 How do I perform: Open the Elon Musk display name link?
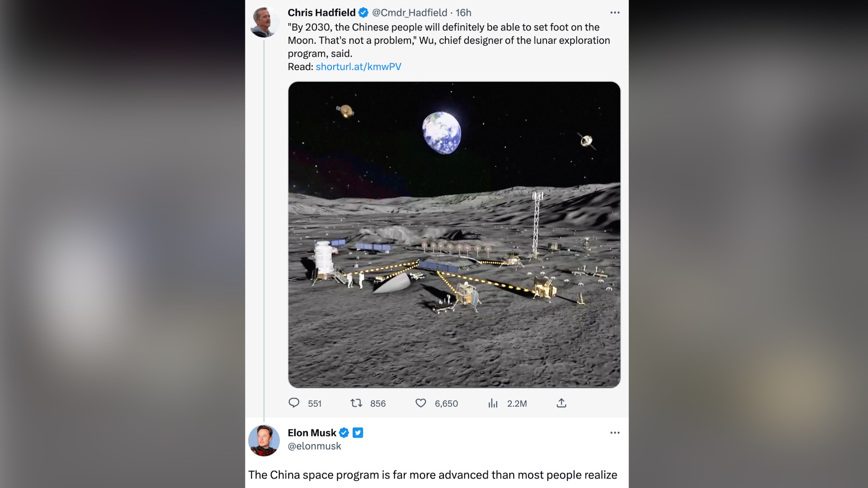(312, 433)
